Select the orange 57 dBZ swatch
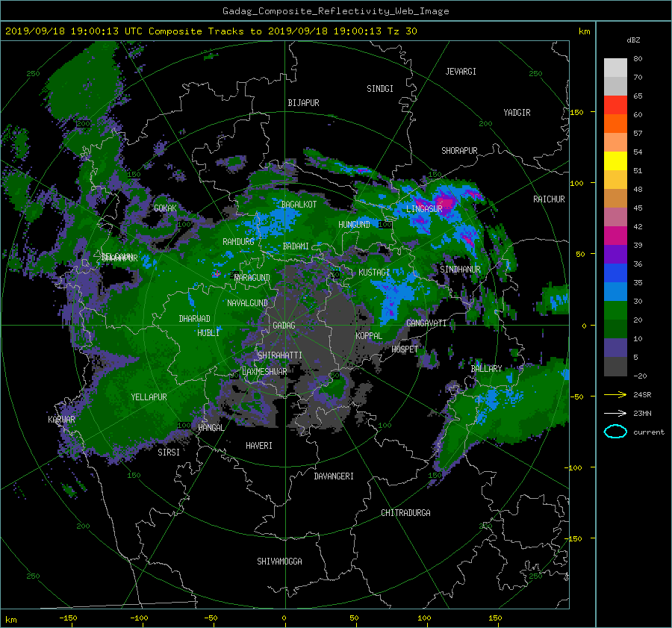672x628 pixels. pos(615,123)
